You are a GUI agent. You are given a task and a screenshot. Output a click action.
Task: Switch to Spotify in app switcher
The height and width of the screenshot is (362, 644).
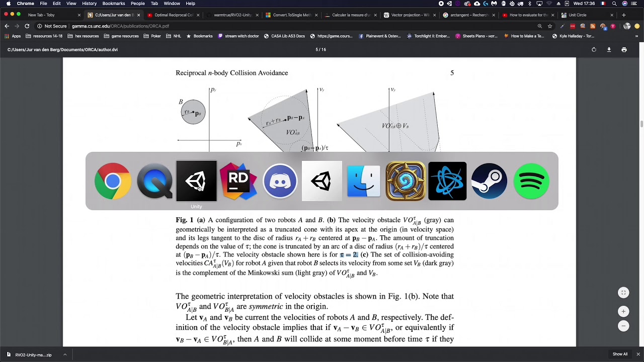pos(531,181)
